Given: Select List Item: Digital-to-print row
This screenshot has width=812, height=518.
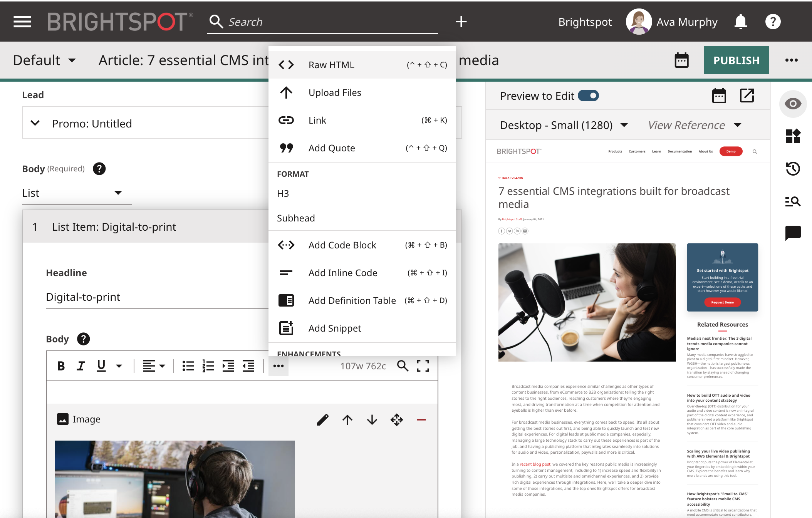Looking at the screenshot, I should 146,227.
